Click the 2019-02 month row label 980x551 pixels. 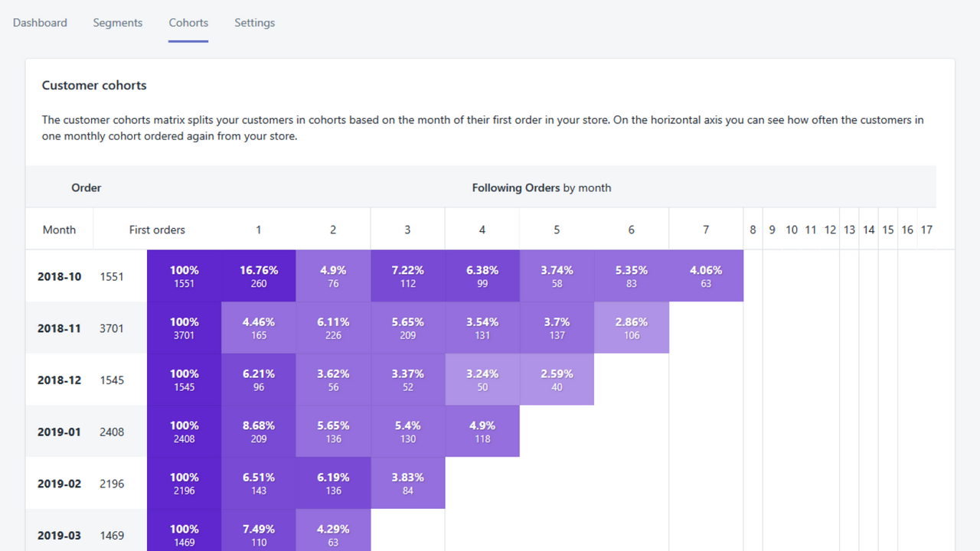(59, 484)
